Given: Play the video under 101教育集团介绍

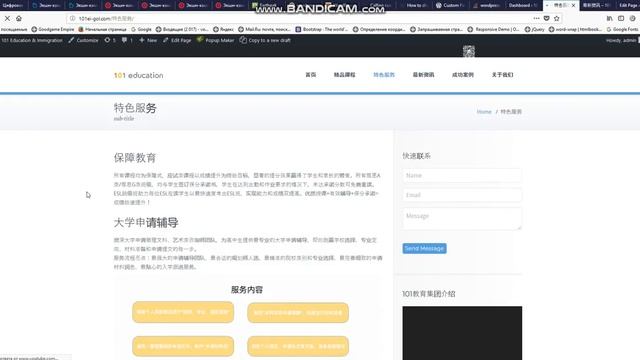Looking at the screenshot, I should click(462, 333).
